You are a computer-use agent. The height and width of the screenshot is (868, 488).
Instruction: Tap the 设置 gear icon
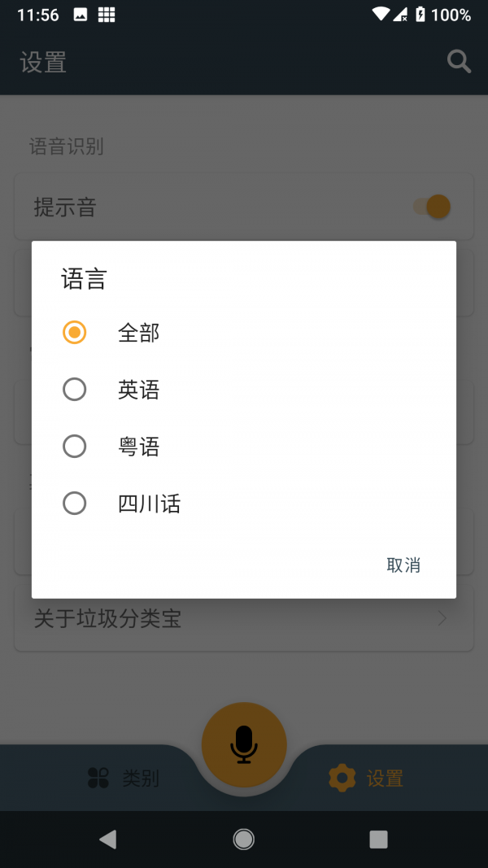[x=342, y=779]
